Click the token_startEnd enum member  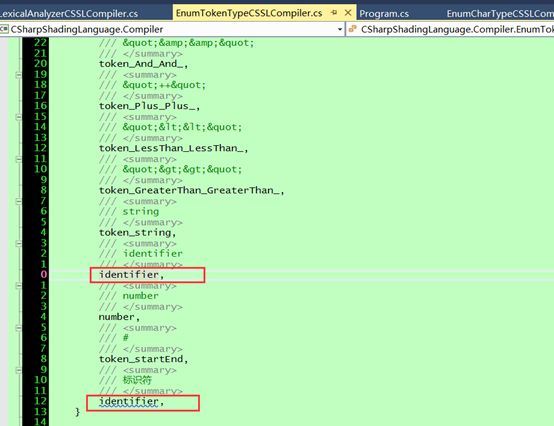pyautogui.click(x=143, y=359)
